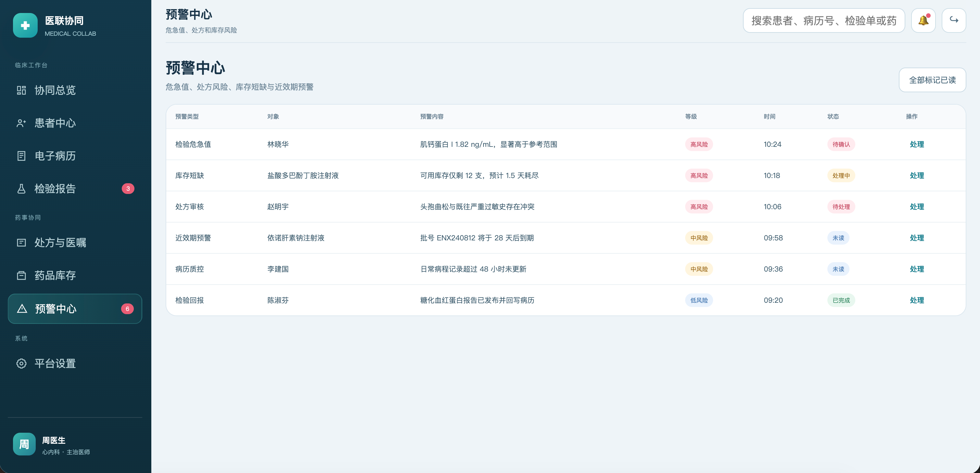Image resolution: width=980 pixels, height=473 pixels.
Task: Click 医联协同 brand title
Action: tap(64, 20)
